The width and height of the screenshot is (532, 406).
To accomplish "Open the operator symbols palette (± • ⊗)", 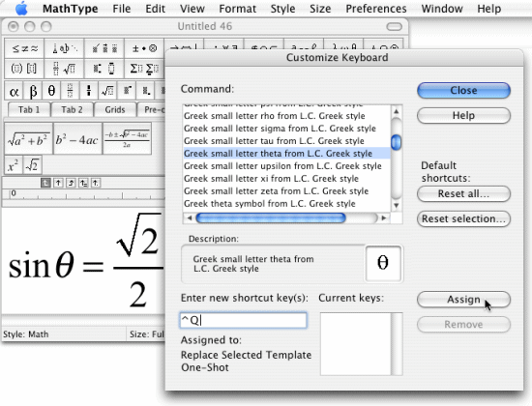I will click(144, 48).
